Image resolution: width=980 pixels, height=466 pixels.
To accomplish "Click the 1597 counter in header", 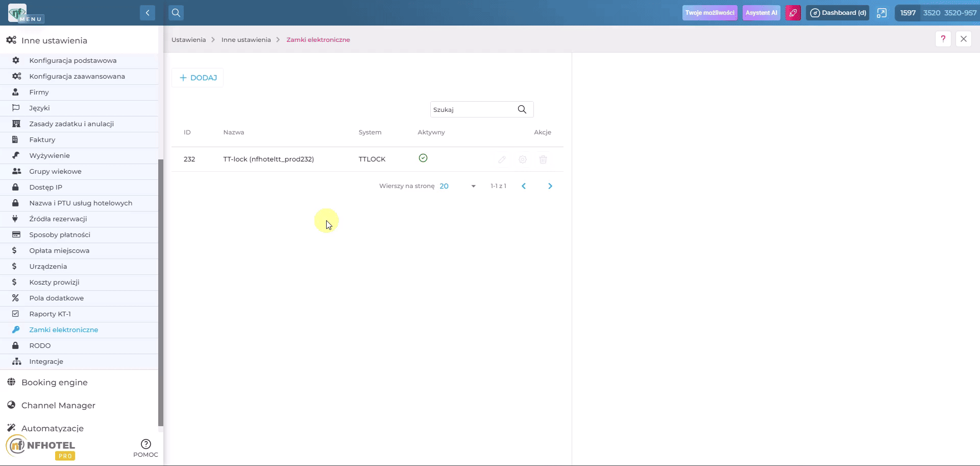I will coord(908,13).
